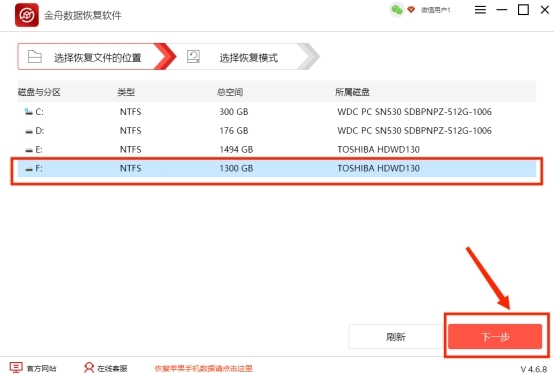Image resolution: width=554 pixels, height=376 pixels.
Task: Click the red 下一步 next button
Action: pyautogui.click(x=495, y=337)
